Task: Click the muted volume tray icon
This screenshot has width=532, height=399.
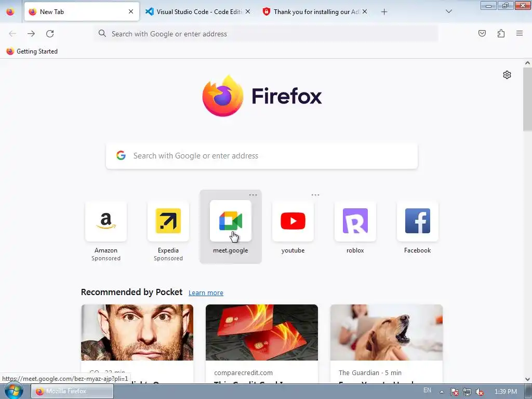Action: [480, 392]
